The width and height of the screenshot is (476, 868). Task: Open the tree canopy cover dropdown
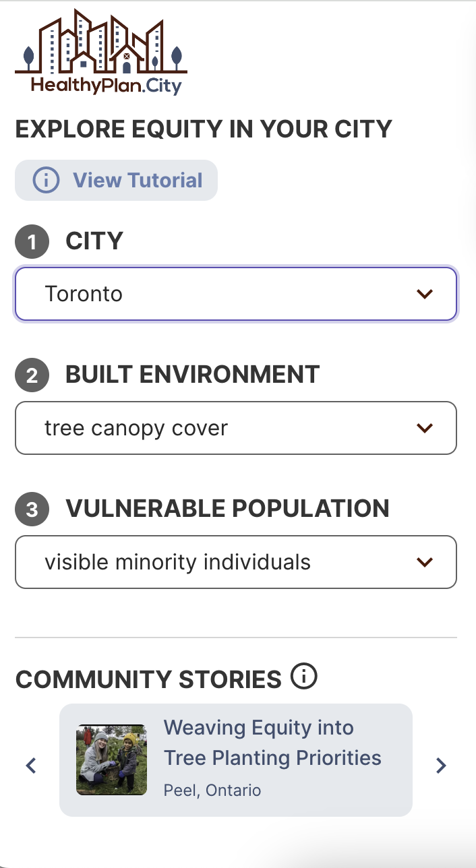pyautogui.click(x=222, y=428)
